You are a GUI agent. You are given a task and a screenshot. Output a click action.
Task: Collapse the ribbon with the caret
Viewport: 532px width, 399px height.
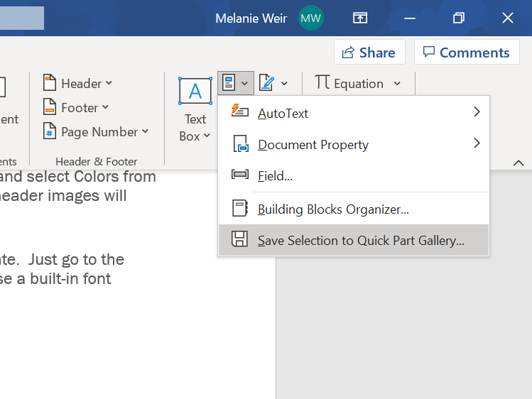(519, 163)
